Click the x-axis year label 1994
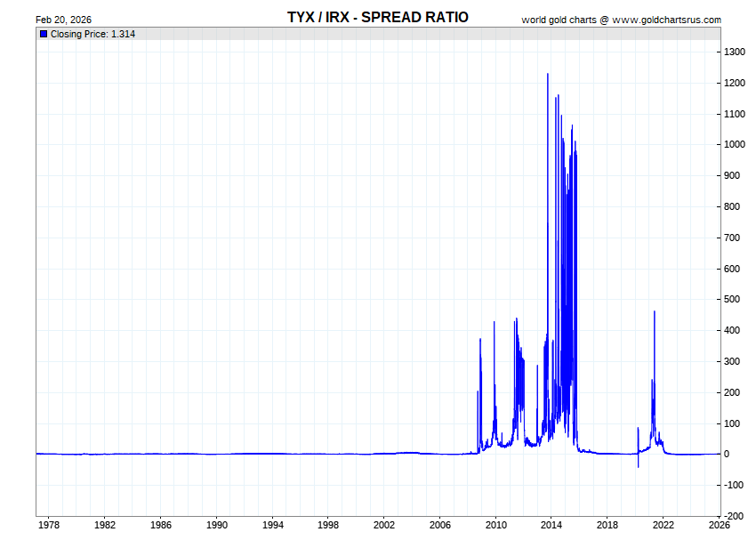Image resolution: width=756 pixels, height=548 pixels. (273, 525)
